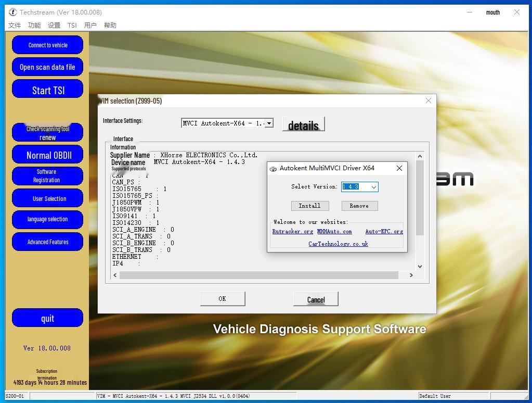Open the MHHAuto.com link

pyautogui.click(x=334, y=231)
